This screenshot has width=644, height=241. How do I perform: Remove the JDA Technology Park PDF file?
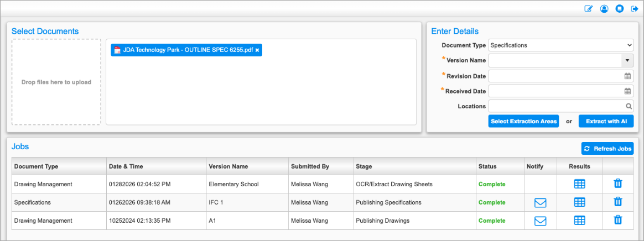[257, 50]
